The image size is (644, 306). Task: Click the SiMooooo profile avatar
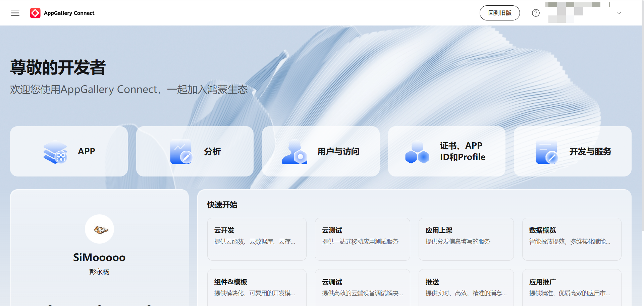tap(99, 229)
